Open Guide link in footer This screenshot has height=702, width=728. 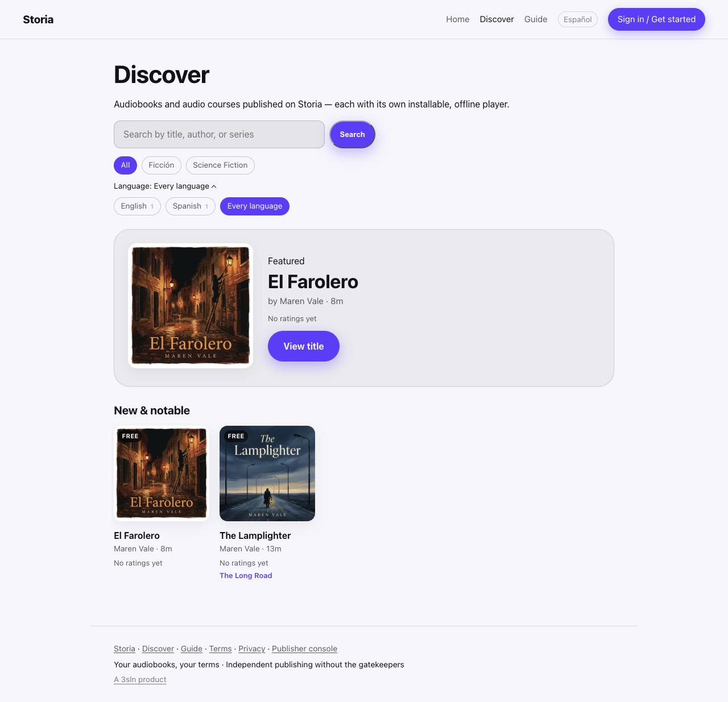(192, 649)
